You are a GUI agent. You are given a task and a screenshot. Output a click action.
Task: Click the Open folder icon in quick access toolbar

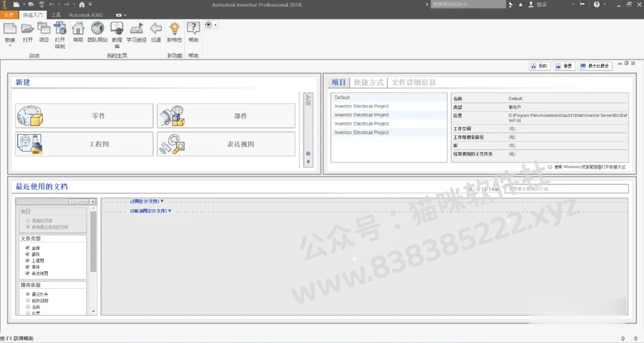(x=31, y=5)
